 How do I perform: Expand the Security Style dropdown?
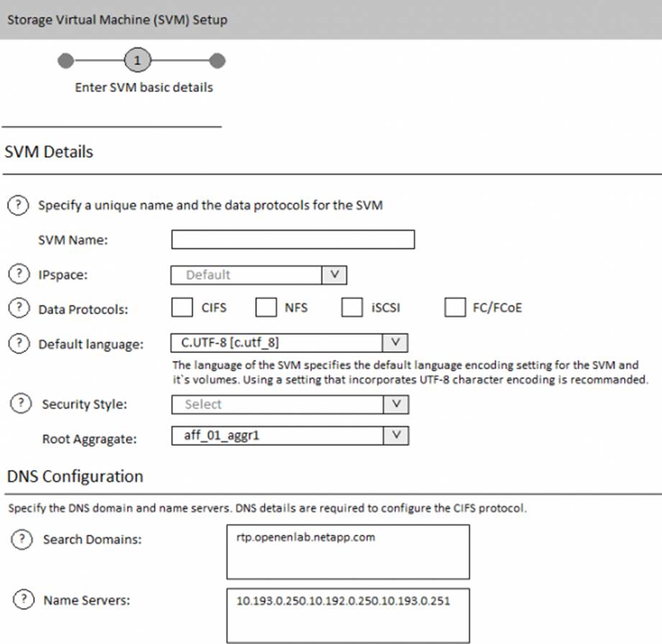[396, 404]
